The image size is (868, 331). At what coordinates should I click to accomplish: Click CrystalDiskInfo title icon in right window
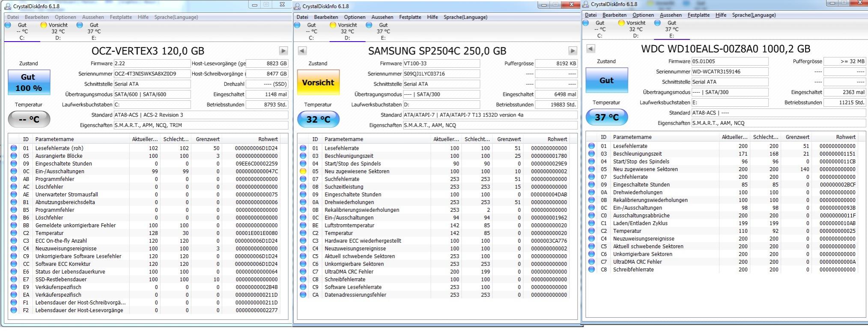pyautogui.click(x=586, y=4)
